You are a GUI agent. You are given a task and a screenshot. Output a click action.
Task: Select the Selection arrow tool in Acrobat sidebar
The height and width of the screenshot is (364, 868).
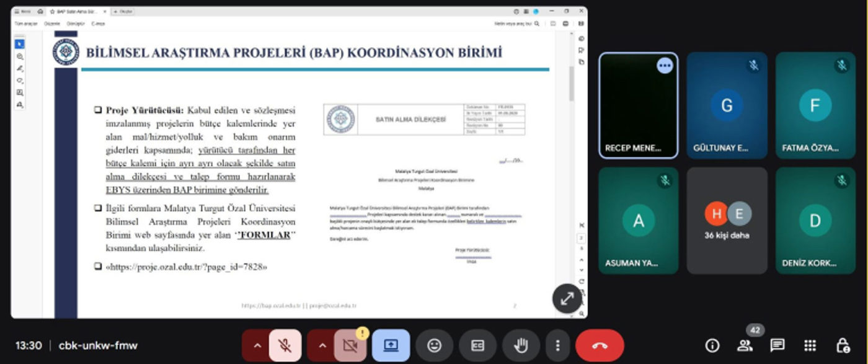point(19,43)
